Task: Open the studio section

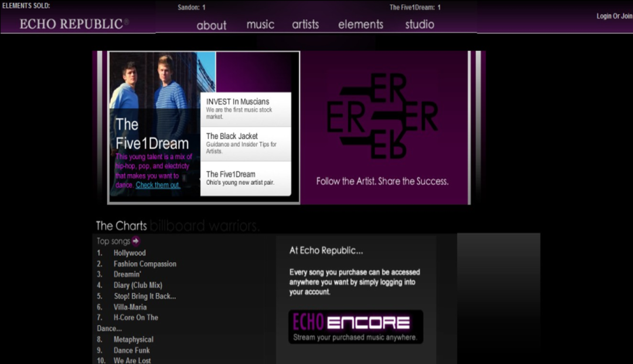Action: (x=420, y=24)
